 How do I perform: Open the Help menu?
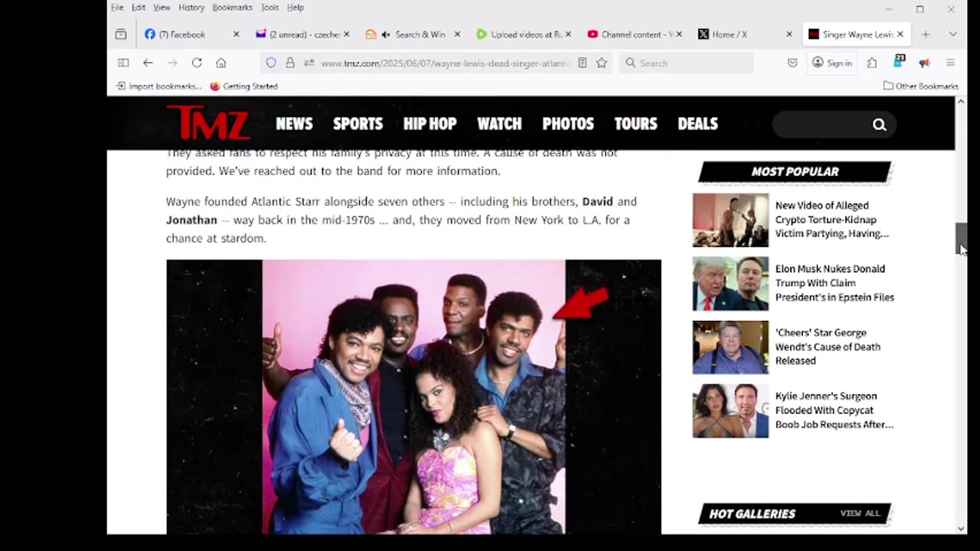296,8
